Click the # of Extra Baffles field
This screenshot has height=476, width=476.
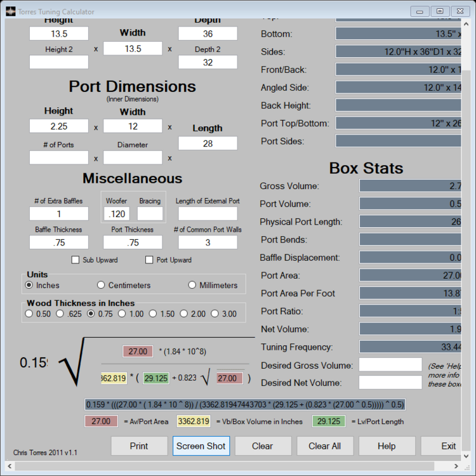point(59,214)
